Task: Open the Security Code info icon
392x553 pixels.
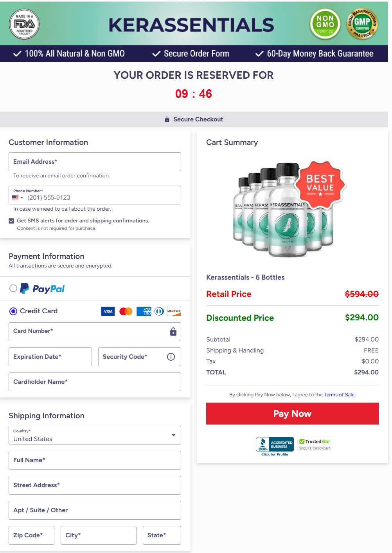Action: point(171,357)
